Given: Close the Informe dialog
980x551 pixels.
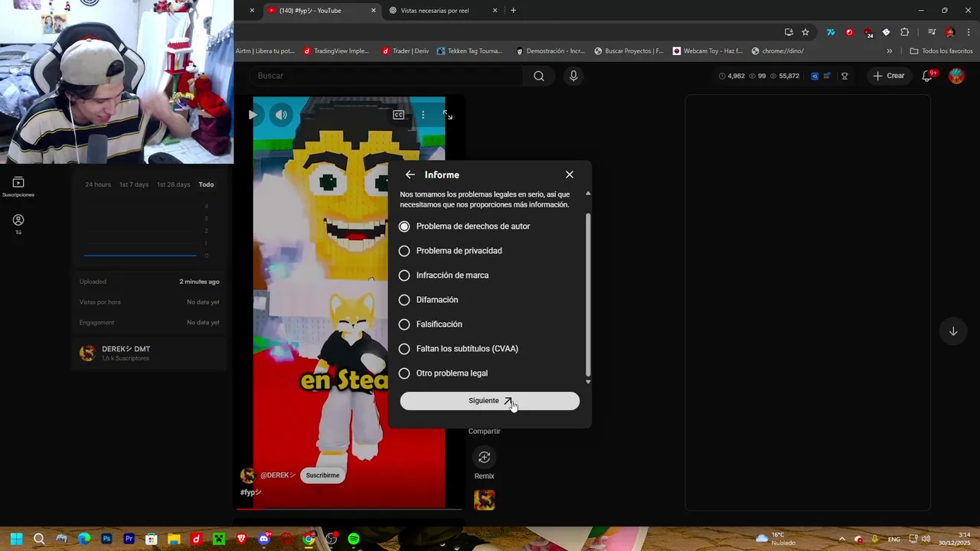Looking at the screenshot, I should [x=570, y=174].
